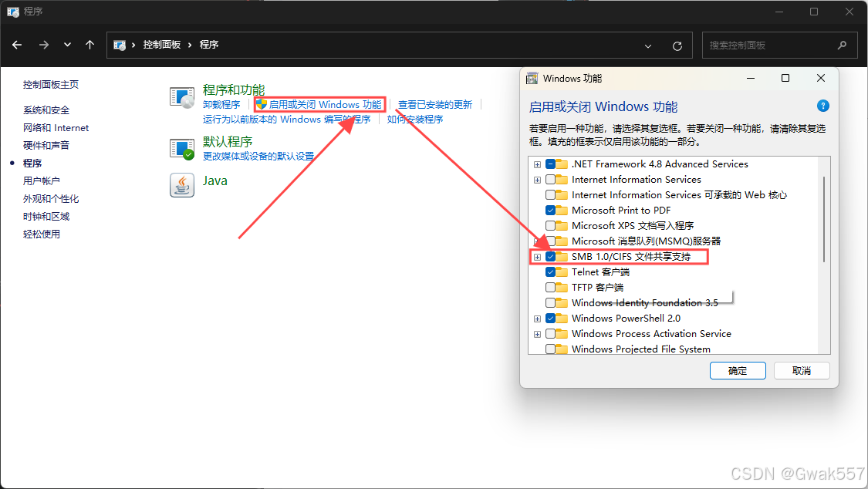Close the Windows 功能 dialog
The width and height of the screenshot is (868, 489).
(x=820, y=78)
